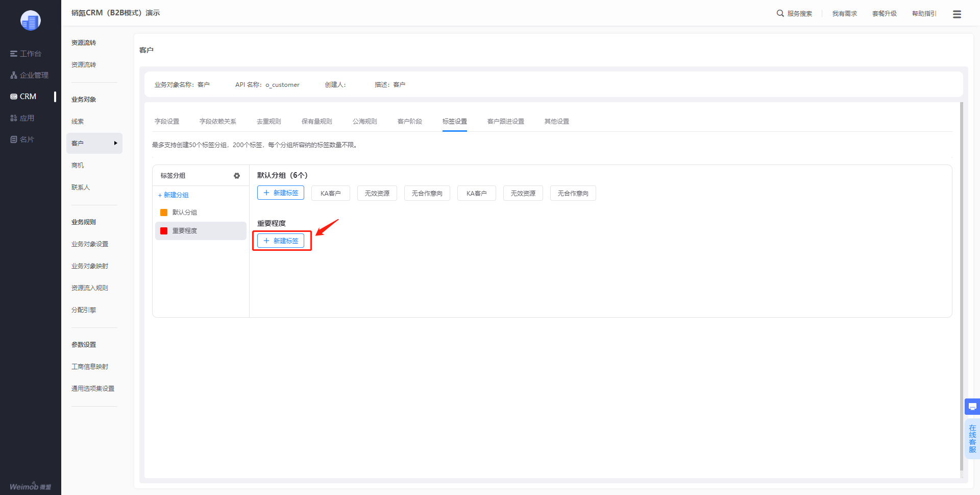The image size is (980, 495).
Task: Select the 应用 sidebar icon
Action: [14, 118]
